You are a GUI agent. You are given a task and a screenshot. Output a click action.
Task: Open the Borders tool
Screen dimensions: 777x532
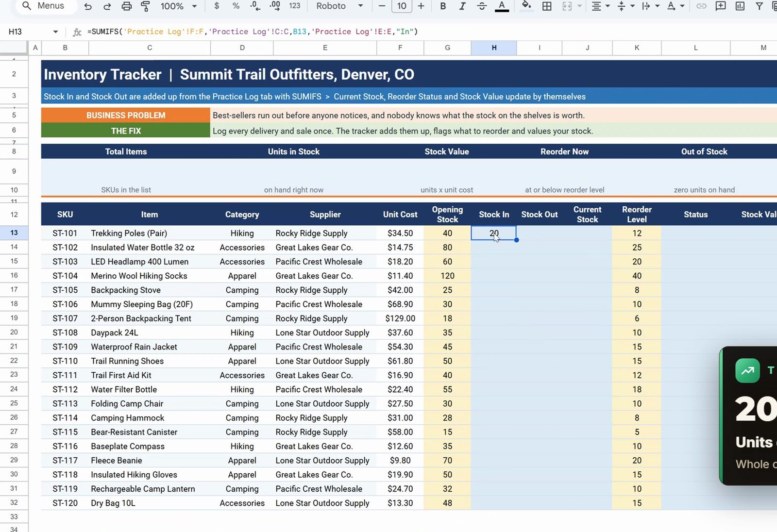[547, 6]
